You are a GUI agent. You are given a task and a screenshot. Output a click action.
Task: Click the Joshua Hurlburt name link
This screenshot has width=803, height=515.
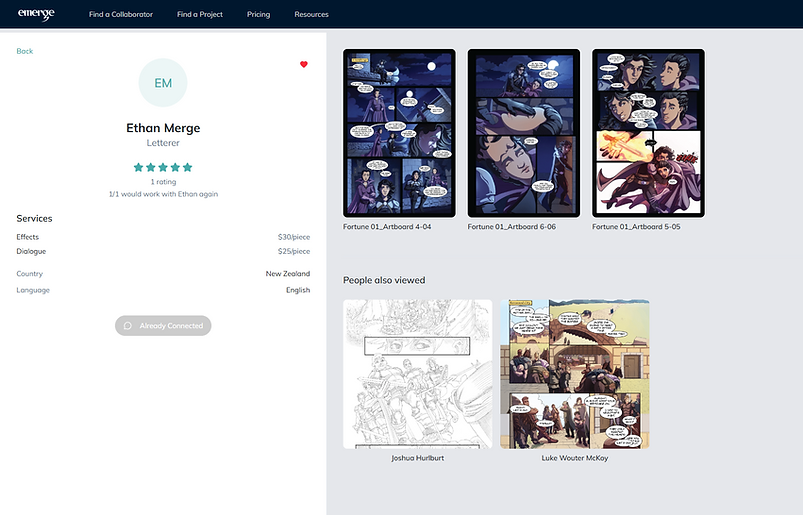[418, 458]
